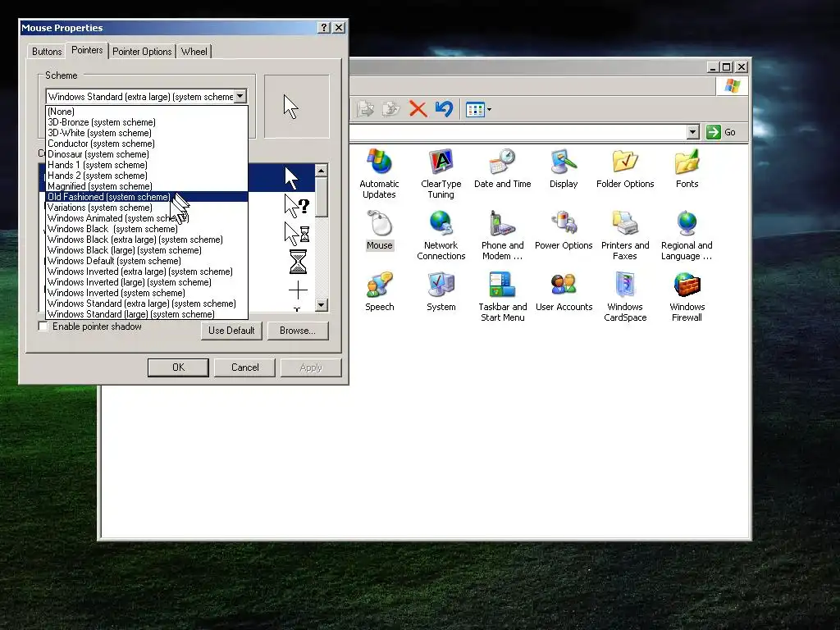Image resolution: width=840 pixels, height=630 pixels.
Task: Choose Hands 1 system scheme
Action: pyautogui.click(x=146, y=165)
